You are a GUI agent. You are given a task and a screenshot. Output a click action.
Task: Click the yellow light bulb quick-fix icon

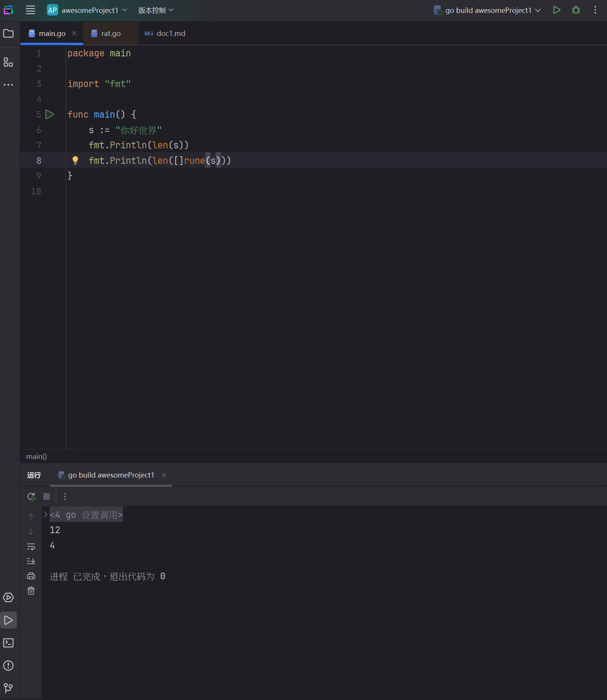pos(75,160)
